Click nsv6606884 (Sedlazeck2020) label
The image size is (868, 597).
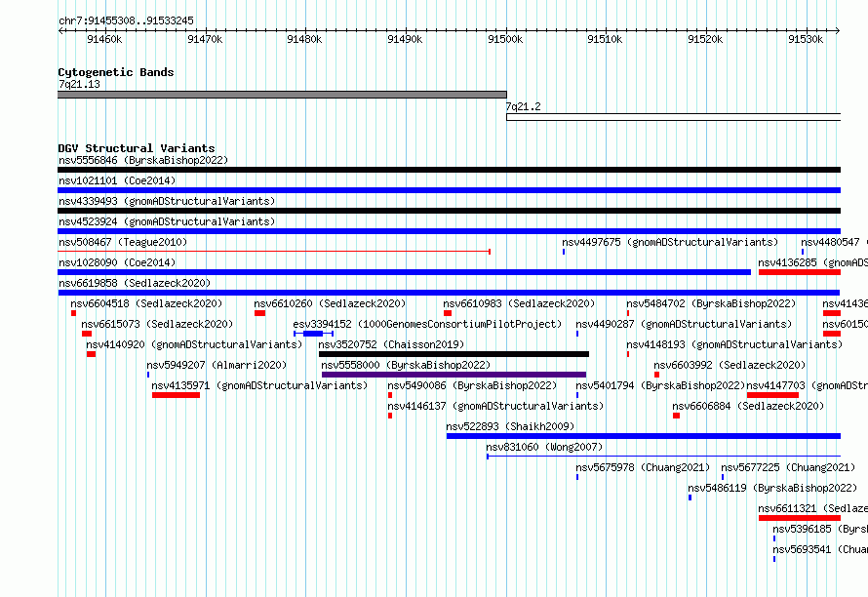[748, 406]
